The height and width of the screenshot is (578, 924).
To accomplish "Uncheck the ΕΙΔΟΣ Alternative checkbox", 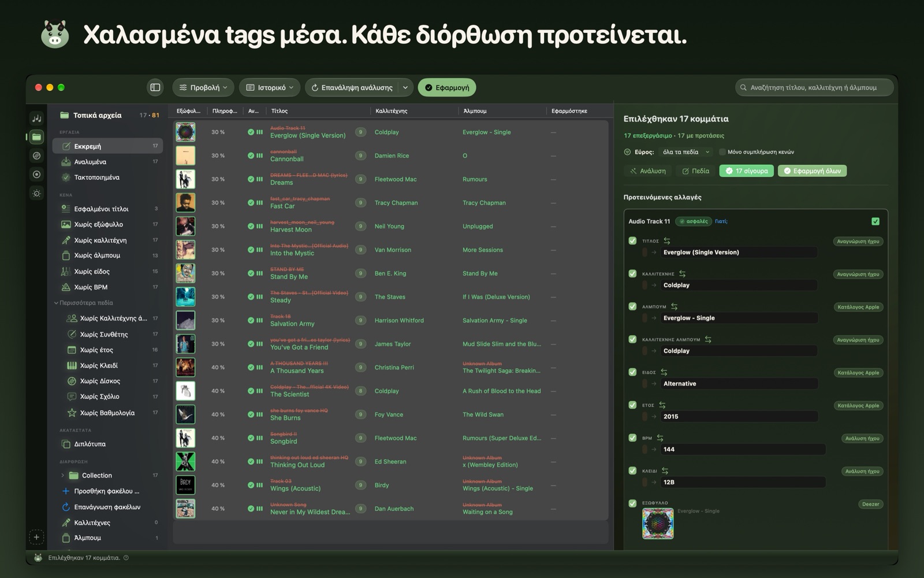I will click(632, 372).
